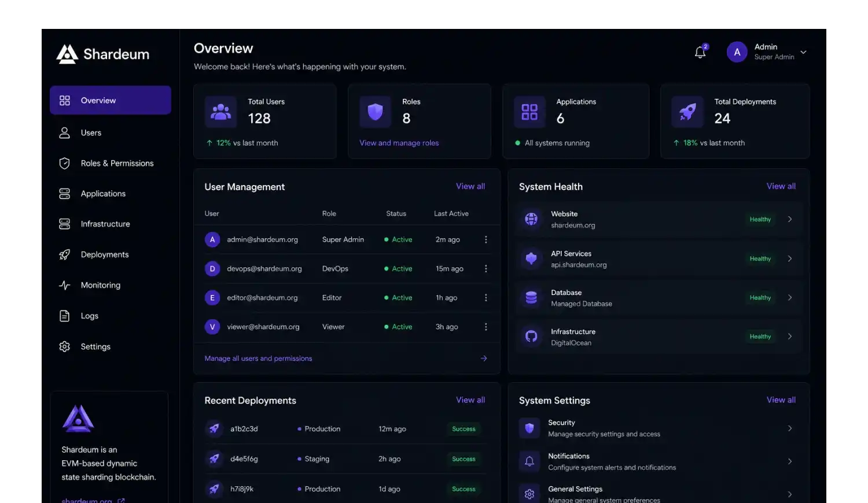
Task: Click the Total Deployments rocket icon
Action: point(687,112)
